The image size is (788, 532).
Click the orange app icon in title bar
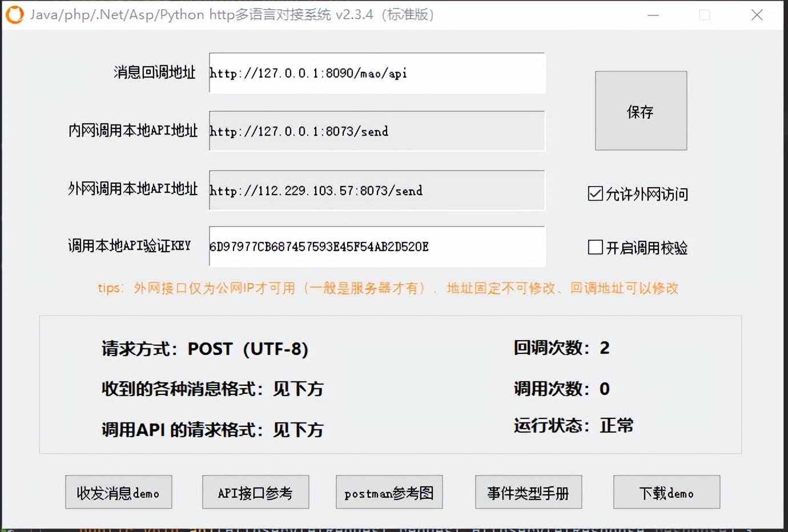(15, 15)
